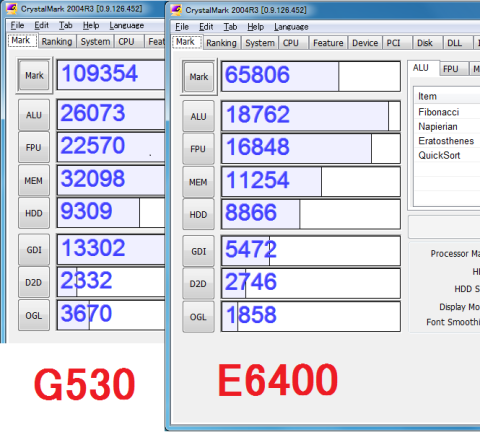The image size is (480, 432).
Task: Select FPU details tab in E6400 panel
Action: [454, 69]
